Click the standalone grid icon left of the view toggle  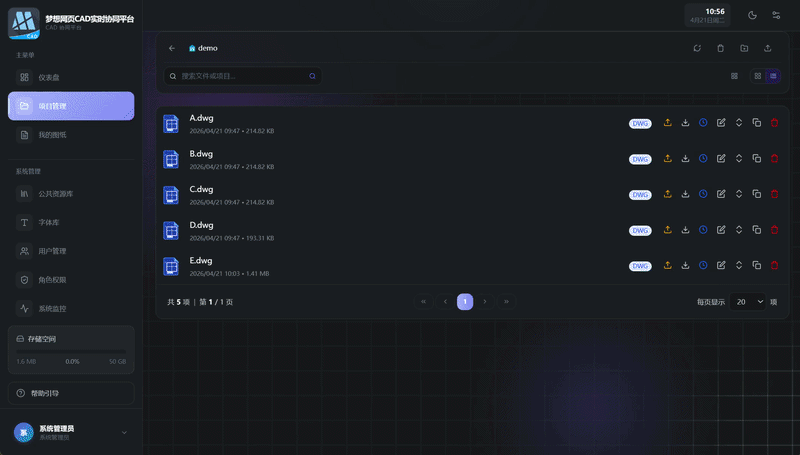(734, 76)
